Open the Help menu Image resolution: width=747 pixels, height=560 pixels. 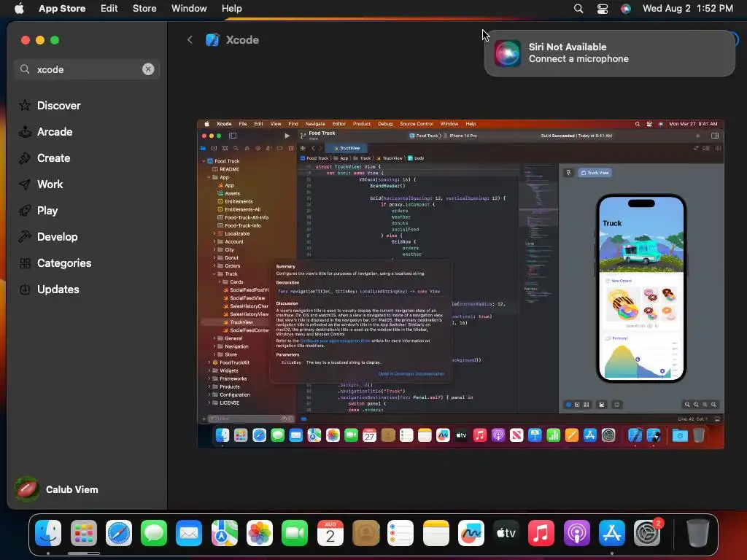tap(231, 8)
